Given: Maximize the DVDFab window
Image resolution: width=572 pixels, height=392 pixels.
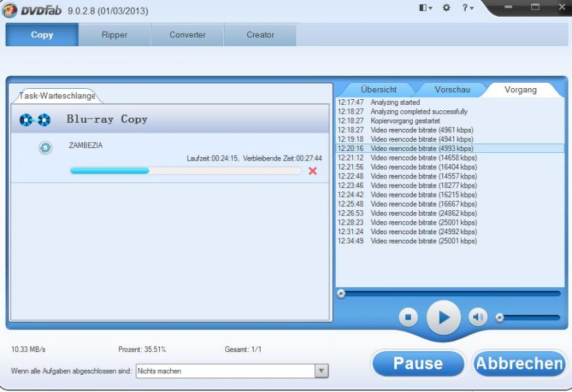Looking at the screenshot, I should (x=535, y=7).
